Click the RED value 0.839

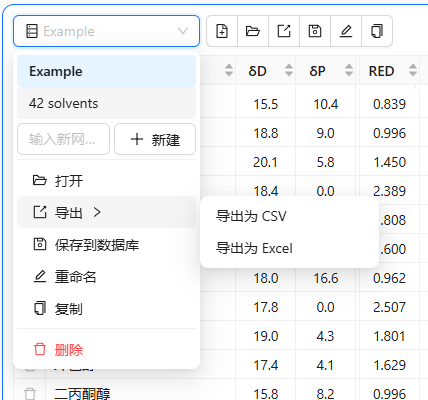tap(389, 104)
